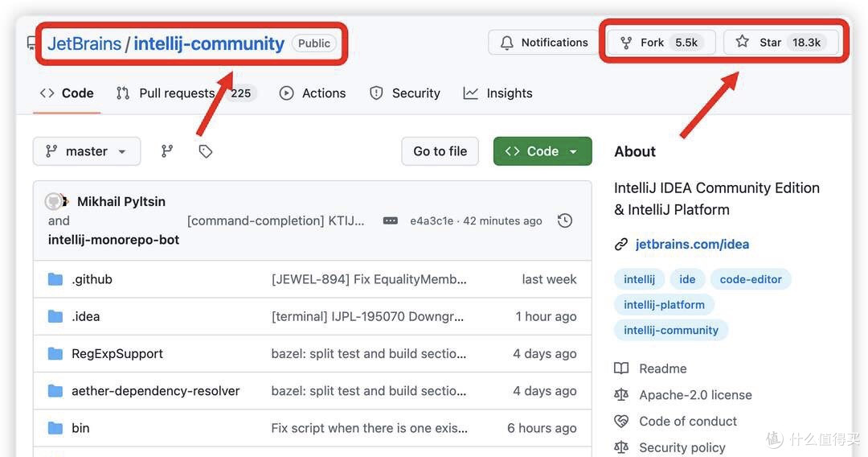Open the Actions tab
This screenshot has width=868, height=457.
pos(313,93)
